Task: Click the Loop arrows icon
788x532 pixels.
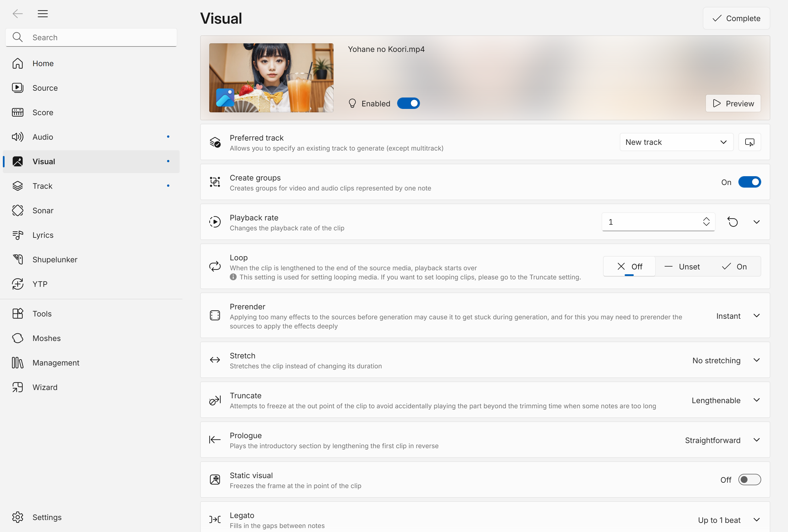Action: tap(215, 267)
